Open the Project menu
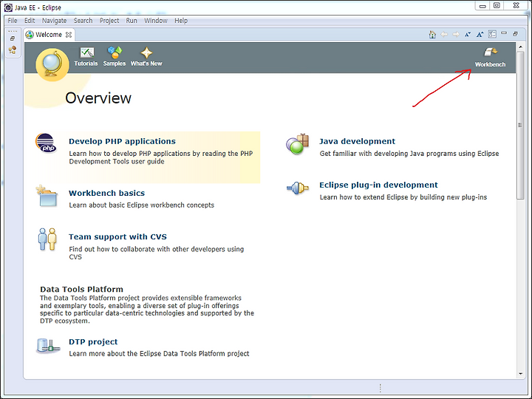 click(109, 21)
